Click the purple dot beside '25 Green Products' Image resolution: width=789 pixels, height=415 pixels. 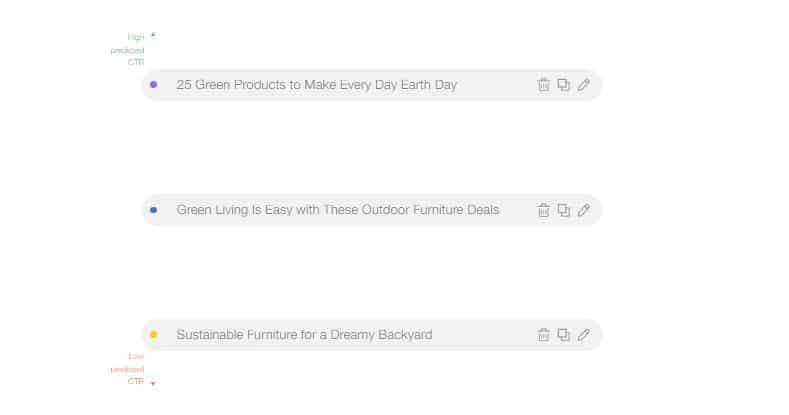click(x=153, y=85)
